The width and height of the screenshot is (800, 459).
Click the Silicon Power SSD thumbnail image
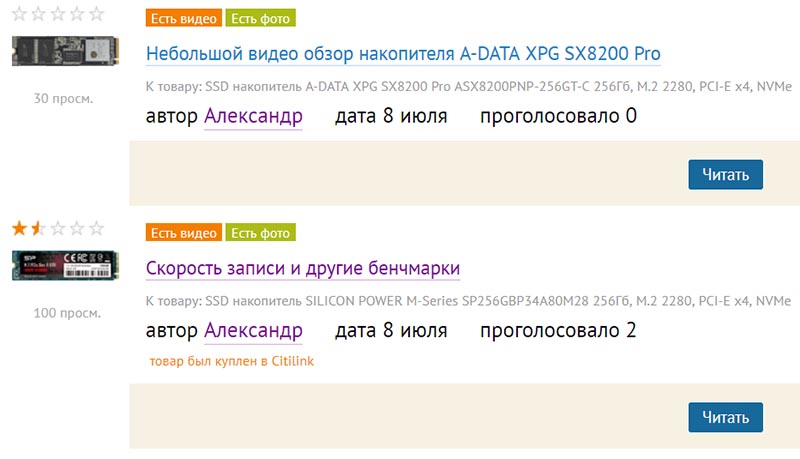pos(65,265)
